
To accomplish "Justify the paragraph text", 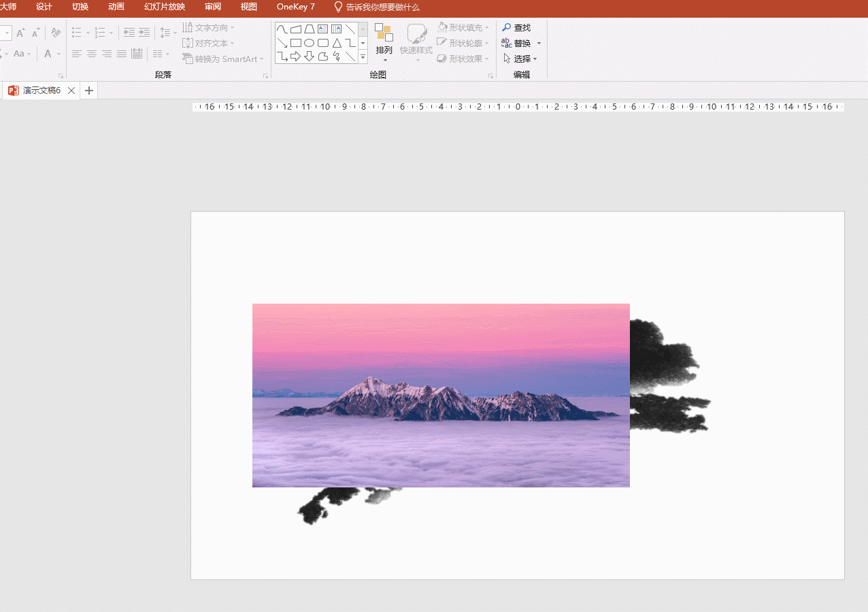I will 122,54.
